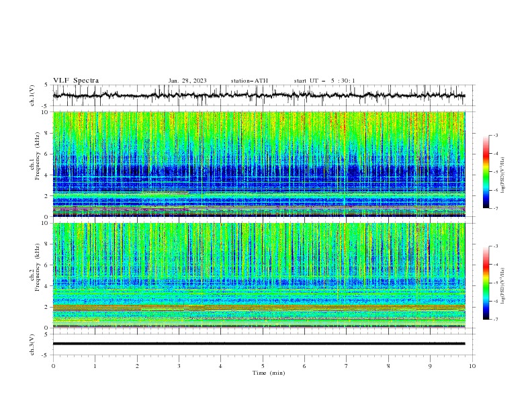Click time axis tick label '6'
The image size is (532, 411).
tap(304, 366)
